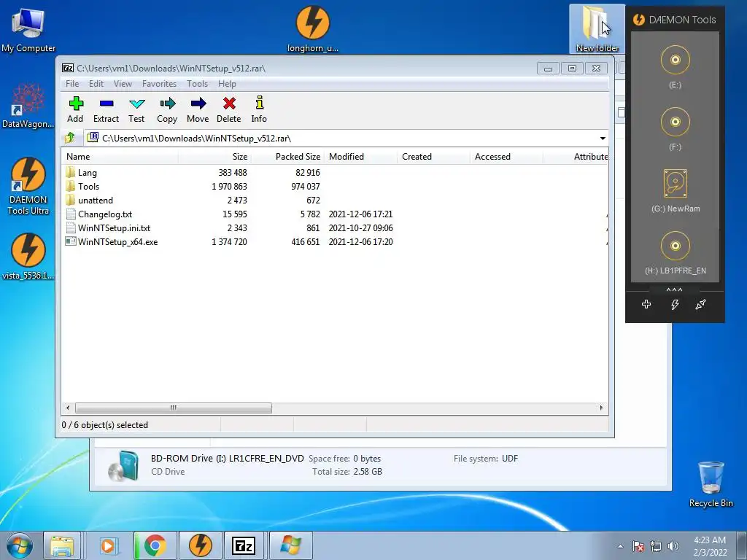
Task: Click the plus icon in DAEMON Tools gadget
Action: click(x=646, y=304)
